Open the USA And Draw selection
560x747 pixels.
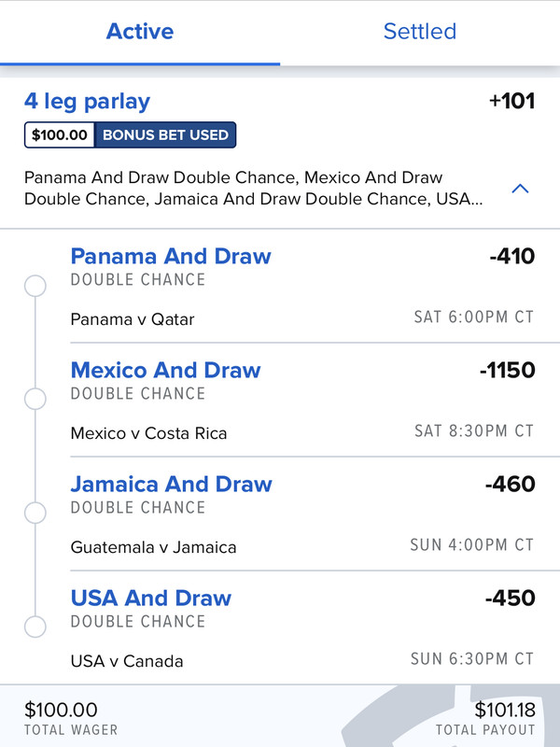coord(151,598)
